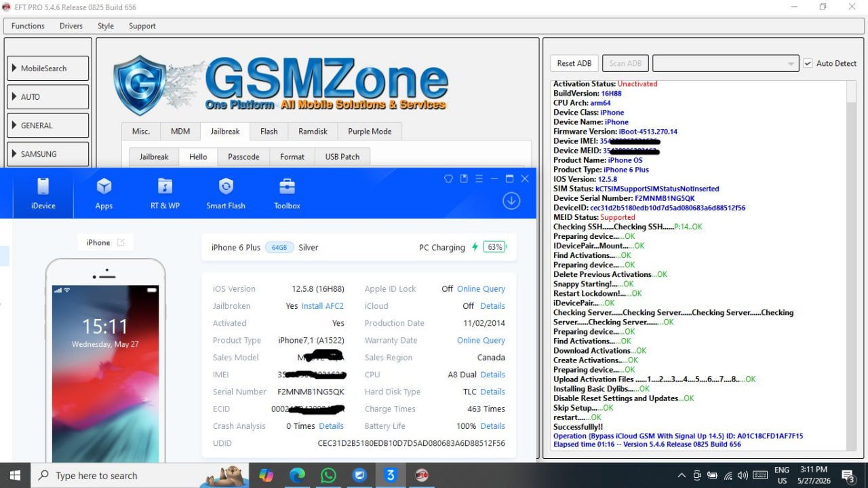
Task: Open the Functions menu
Action: [x=28, y=26]
